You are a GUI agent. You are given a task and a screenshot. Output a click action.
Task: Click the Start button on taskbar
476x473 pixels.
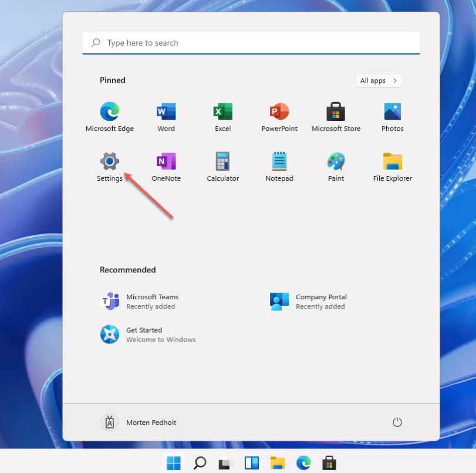(x=174, y=463)
